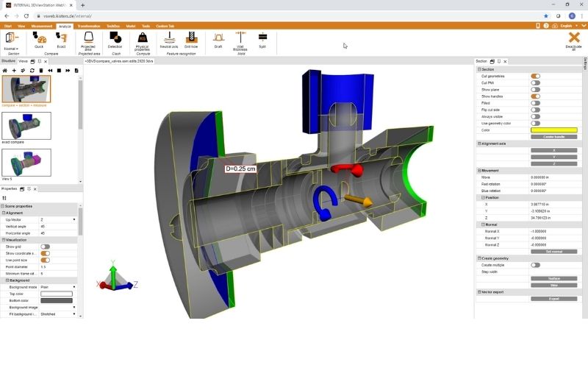The image size is (588, 368).
Task: Open Background image dropdown
Action: click(74, 308)
